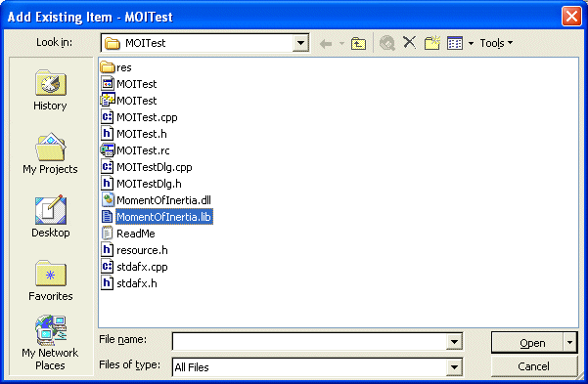The height and width of the screenshot is (384, 588).
Task: Click the File name input field
Action: (x=309, y=342)
